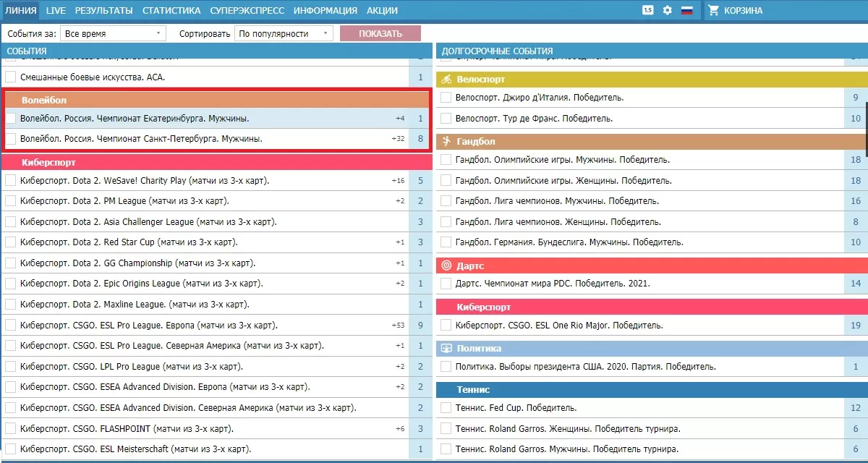Click the Политика category icon
This screenshot has height=463, width=868.
(446, 349)
